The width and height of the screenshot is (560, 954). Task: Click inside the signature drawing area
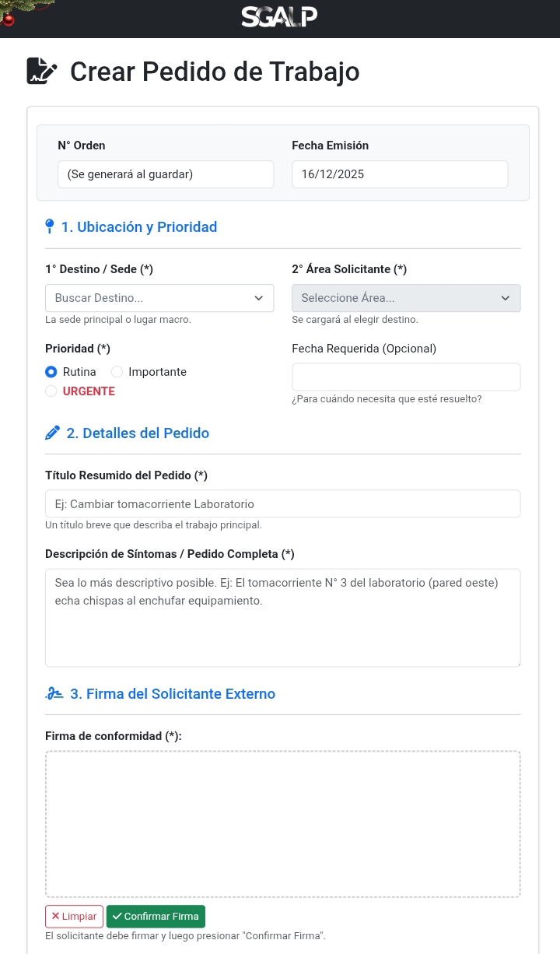[282, 823]
